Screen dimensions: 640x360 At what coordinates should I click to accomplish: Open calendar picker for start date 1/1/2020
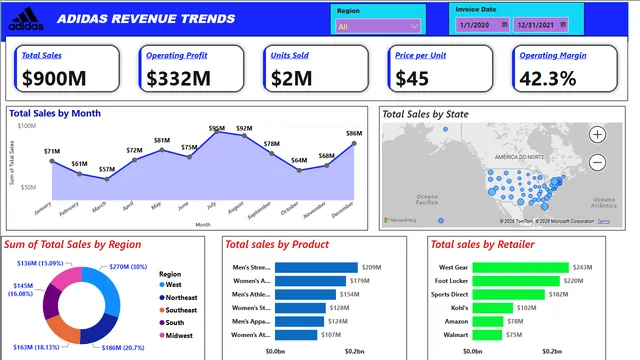(x=504, y=24)
